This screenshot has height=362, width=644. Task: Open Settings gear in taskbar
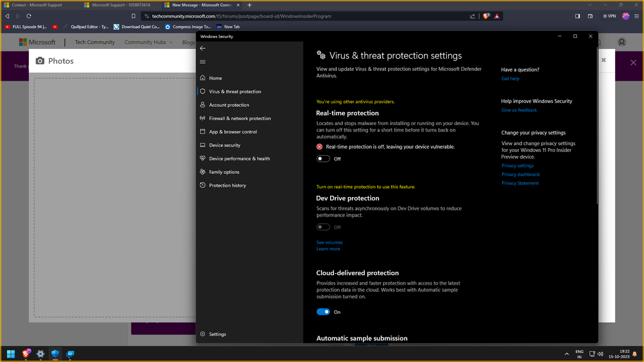(40, 354)
